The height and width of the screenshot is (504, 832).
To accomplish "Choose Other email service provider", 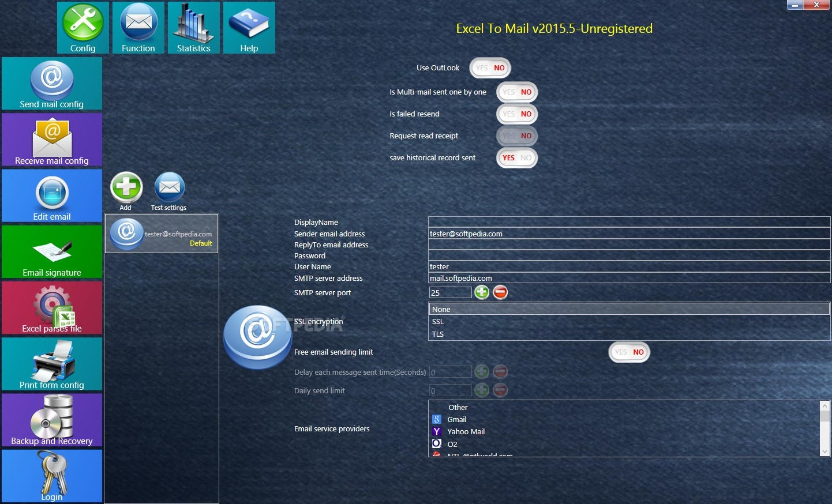I will tap(624, 407).
